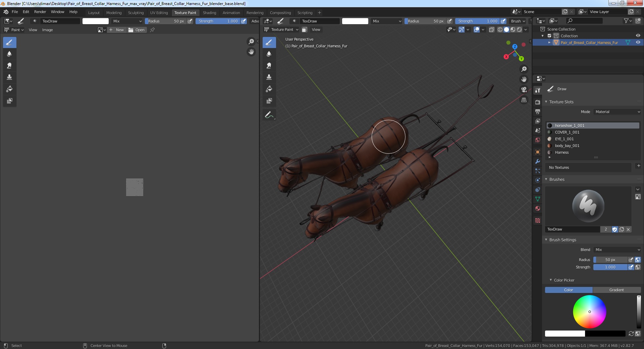The height and width of the screenshot is (349, 644).
Task: Toggle eye visibility for Collection in outliner
Action: coord(638,36)
